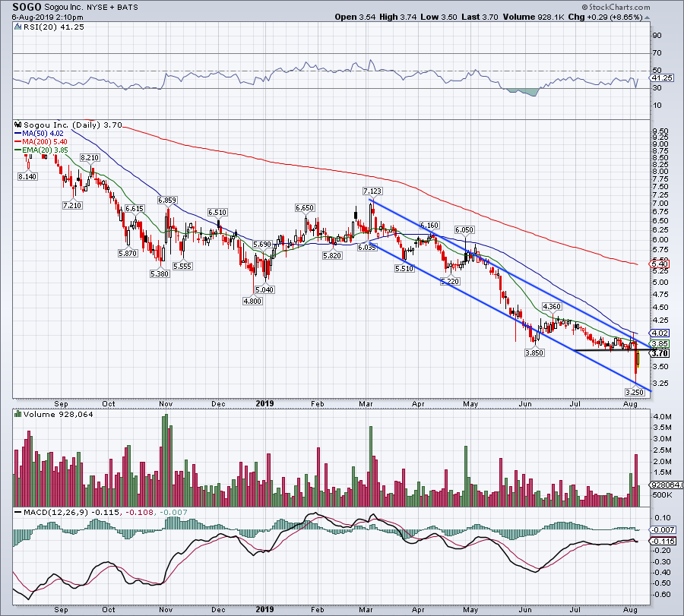The image size is (684, 616).
Task: Click the 8.210 peak price label
Action: (90, 158)
